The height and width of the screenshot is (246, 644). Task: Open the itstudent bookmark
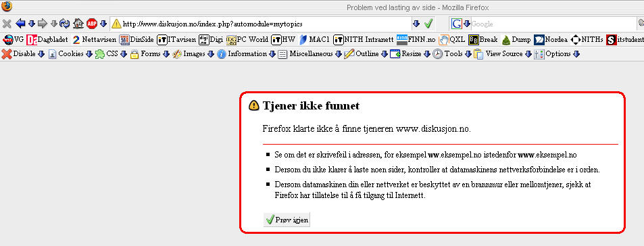pyautogui.click(x=624, y=40)
